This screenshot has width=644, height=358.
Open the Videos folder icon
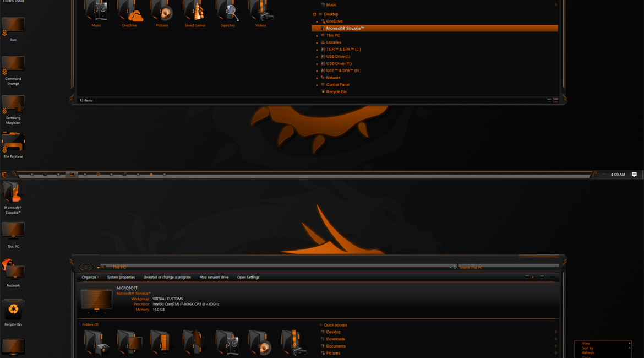coord(261,12)
